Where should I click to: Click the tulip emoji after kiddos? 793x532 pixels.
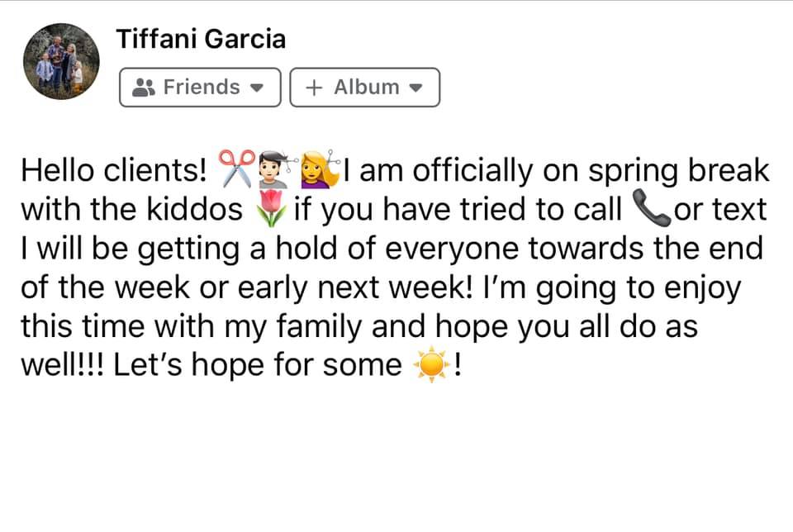(x=270, y=210)
